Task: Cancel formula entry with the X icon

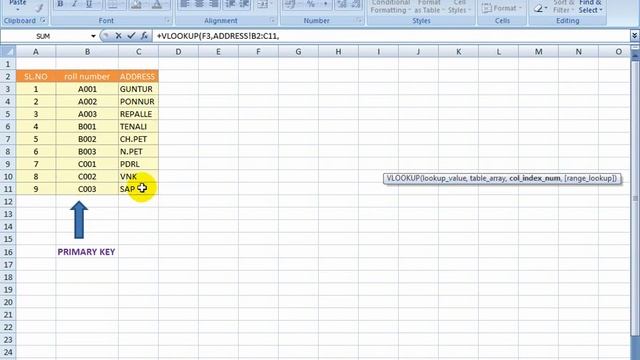Action: pyautogui.click(x=118, y=36)
